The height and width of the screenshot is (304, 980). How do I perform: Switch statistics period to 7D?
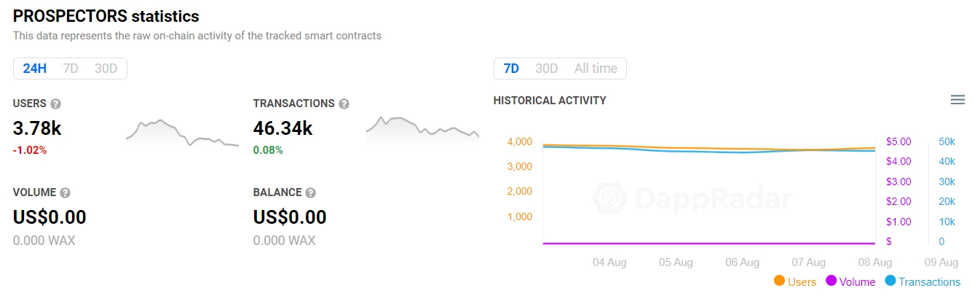point(71,69)
